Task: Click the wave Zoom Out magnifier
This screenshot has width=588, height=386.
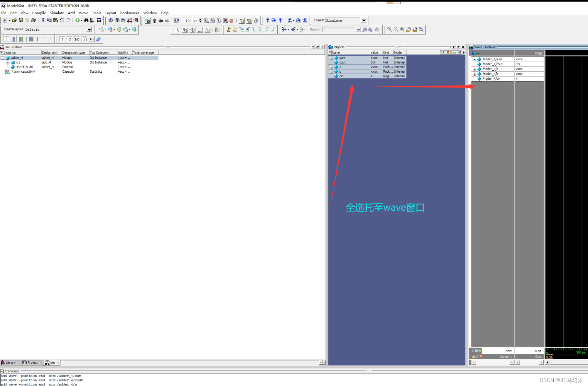Action: click(396, 29)
